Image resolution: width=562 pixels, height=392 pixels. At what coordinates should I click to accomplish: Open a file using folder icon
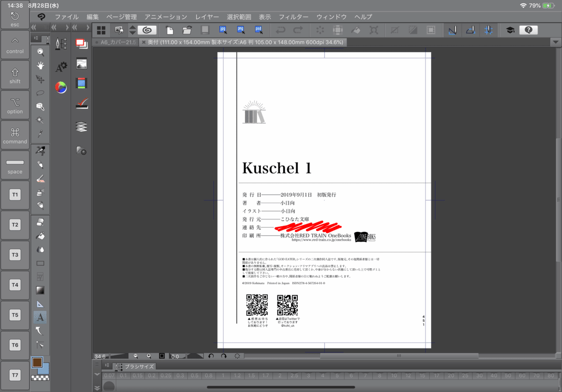pyautogui.click(x=187, y=30)
